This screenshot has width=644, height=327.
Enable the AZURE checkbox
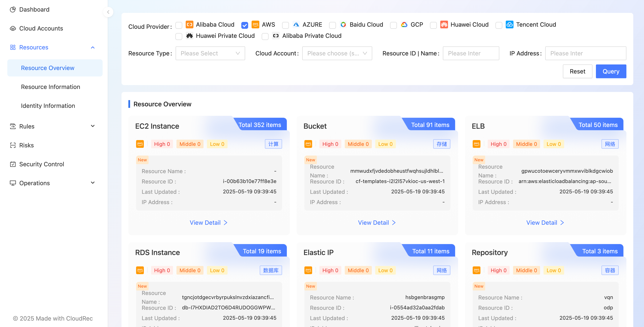point(286,25)
